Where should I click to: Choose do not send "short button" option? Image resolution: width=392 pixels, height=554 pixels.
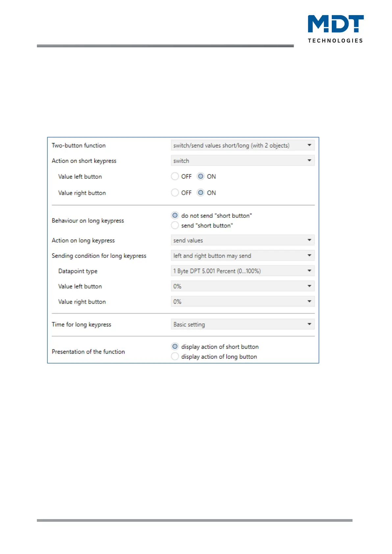(175, 216)
